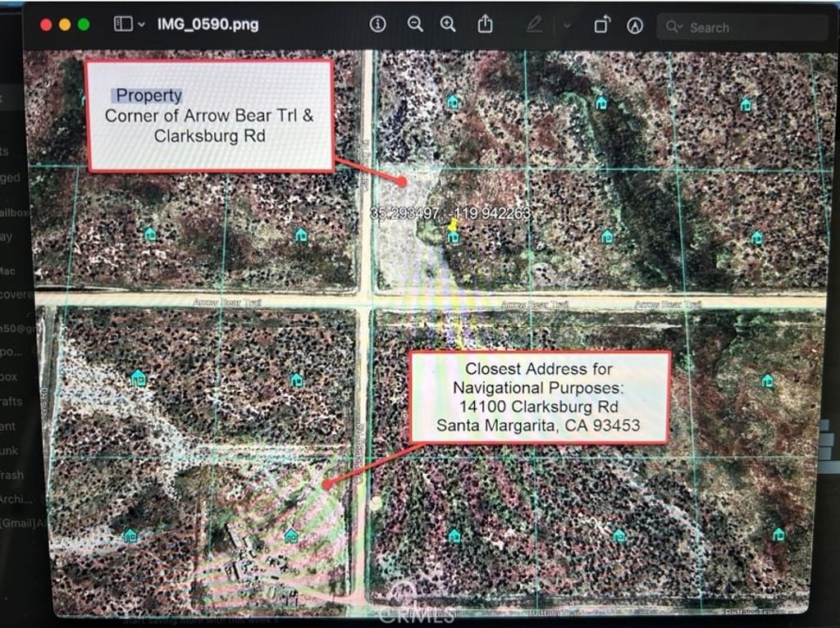Click the Property callout box

(x=210, y=116)
